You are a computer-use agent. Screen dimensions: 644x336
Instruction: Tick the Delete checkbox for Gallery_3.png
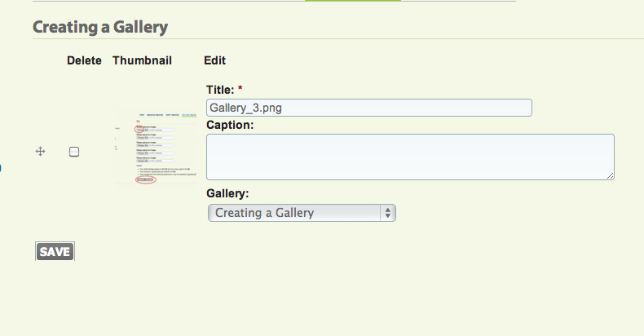click(74, 152)
